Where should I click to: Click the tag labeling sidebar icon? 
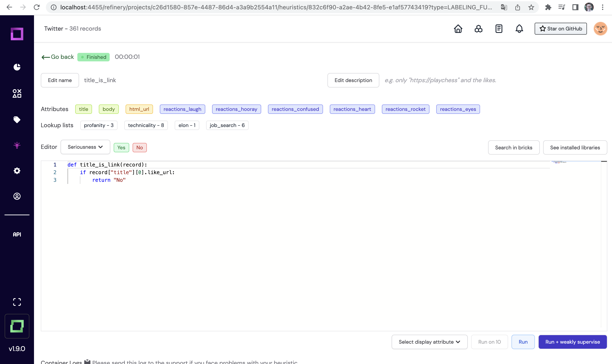pyautogui.click(x=17, y=119)
